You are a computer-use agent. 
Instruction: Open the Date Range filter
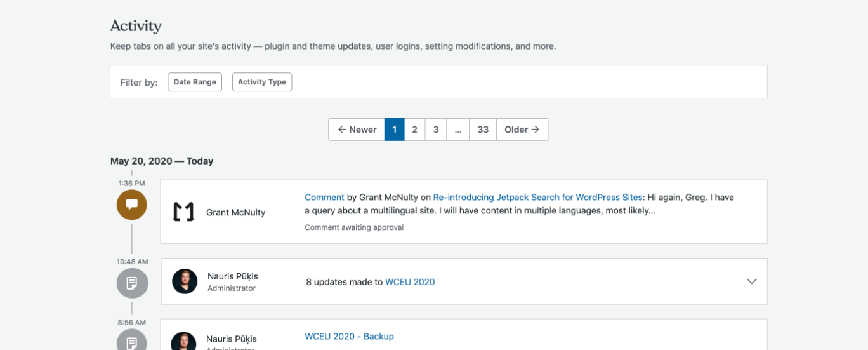195,82
